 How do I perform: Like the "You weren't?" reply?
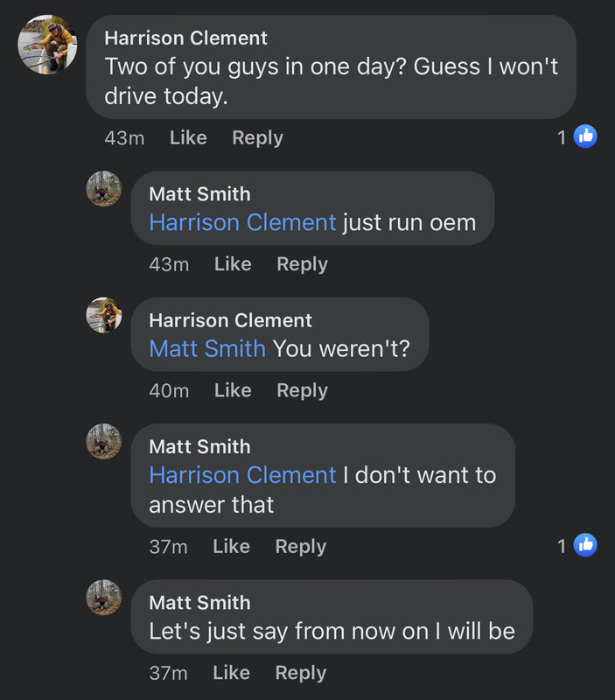pyautogui.click(x=233, y=390)
